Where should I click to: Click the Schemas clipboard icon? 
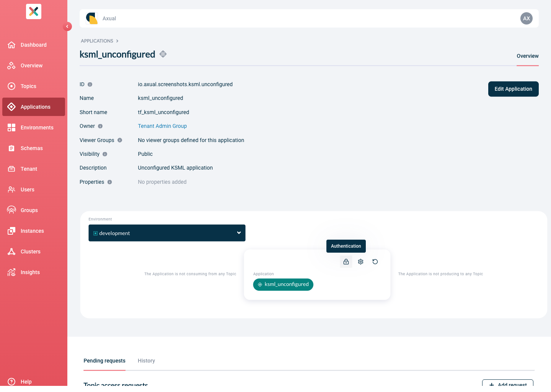[x=11, y=148]
